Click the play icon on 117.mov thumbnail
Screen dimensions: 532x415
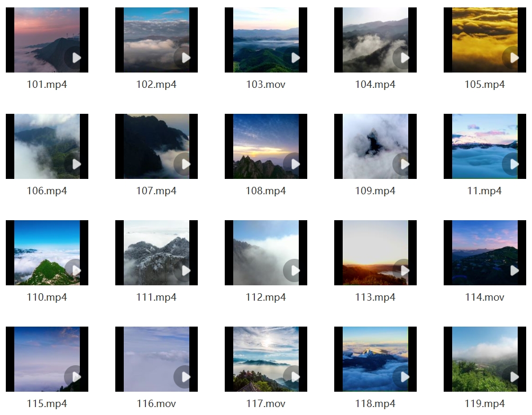(295, 377)
